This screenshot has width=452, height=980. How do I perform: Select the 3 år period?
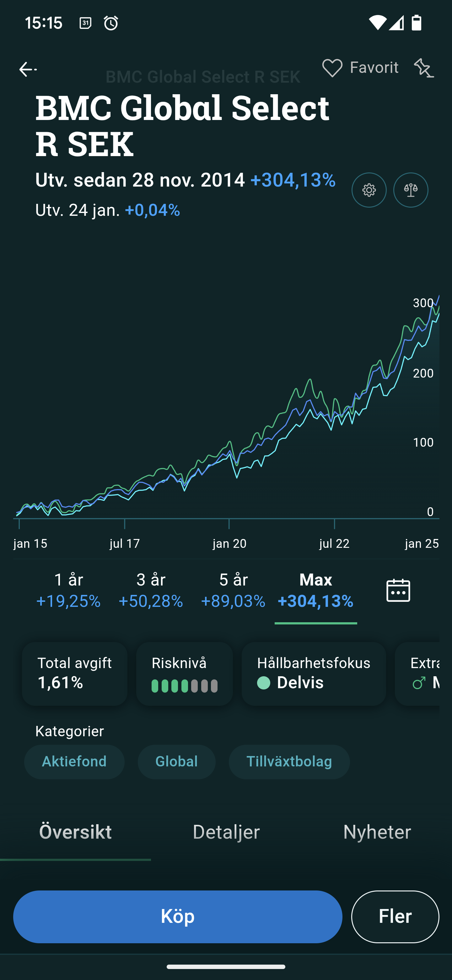click(151, 590)
